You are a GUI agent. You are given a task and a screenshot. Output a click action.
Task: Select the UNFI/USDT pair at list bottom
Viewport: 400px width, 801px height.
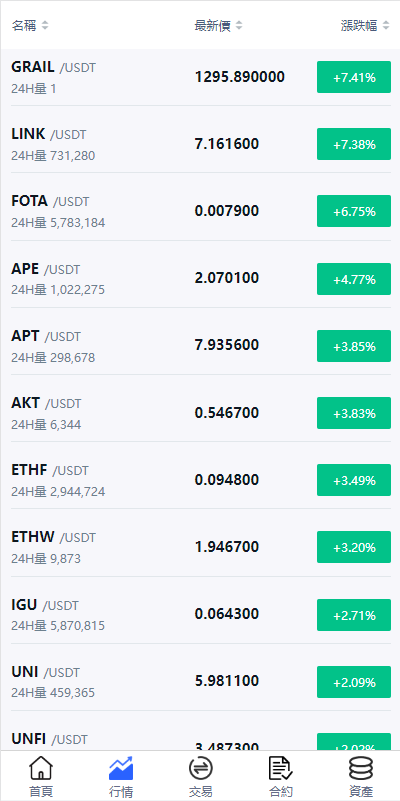point(49,739)
